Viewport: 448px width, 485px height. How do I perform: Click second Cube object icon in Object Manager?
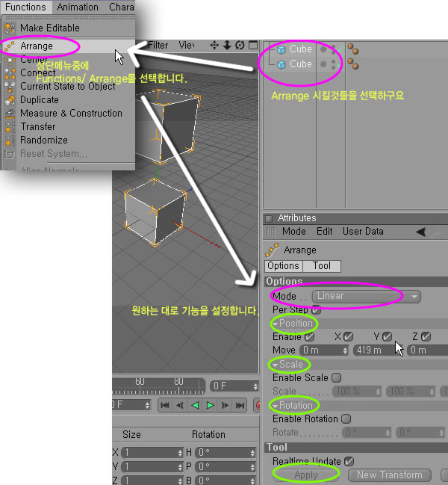point(281,65)
